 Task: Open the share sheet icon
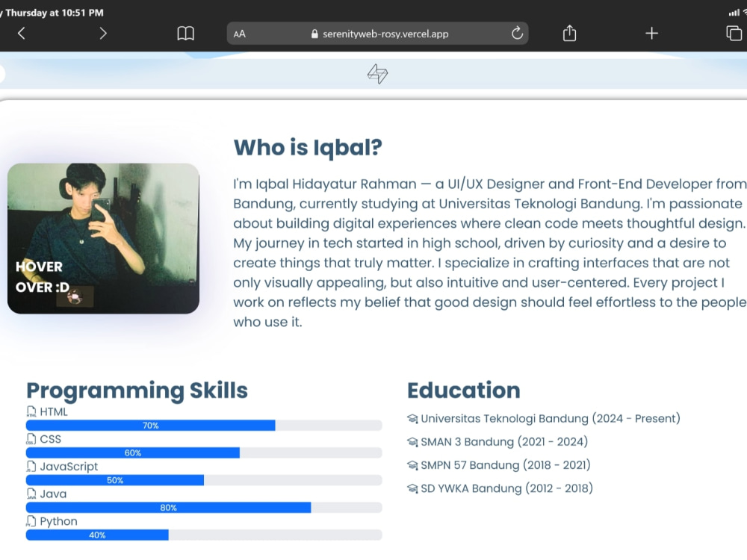pos(569,33)
